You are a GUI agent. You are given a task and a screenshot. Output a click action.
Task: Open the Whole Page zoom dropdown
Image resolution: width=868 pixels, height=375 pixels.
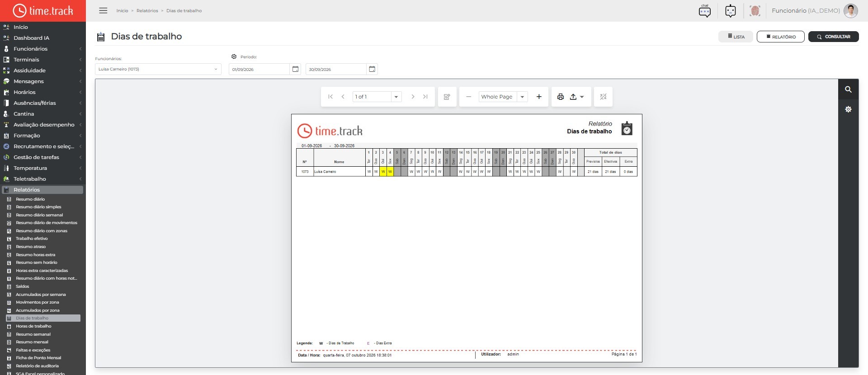click(x=522, y=97)
